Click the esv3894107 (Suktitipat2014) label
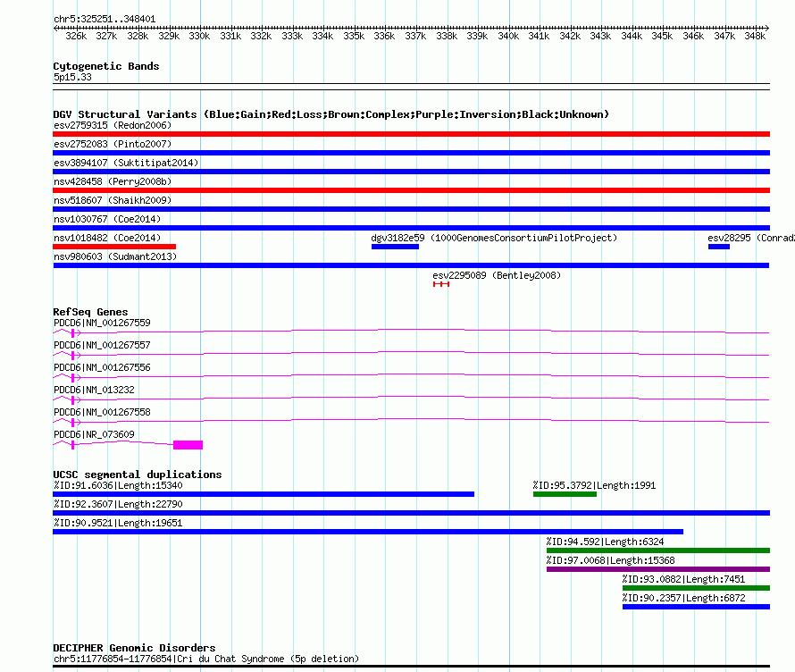 [x=126, y=163]
